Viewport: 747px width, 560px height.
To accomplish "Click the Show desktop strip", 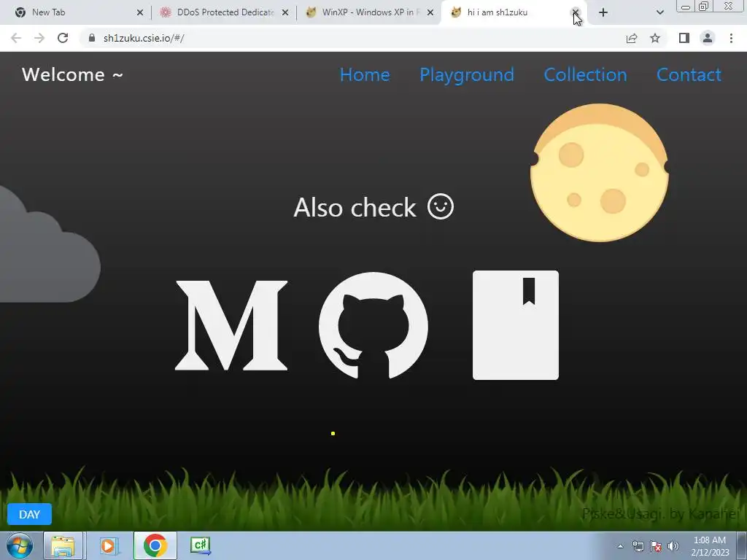I will pos(742,545).
